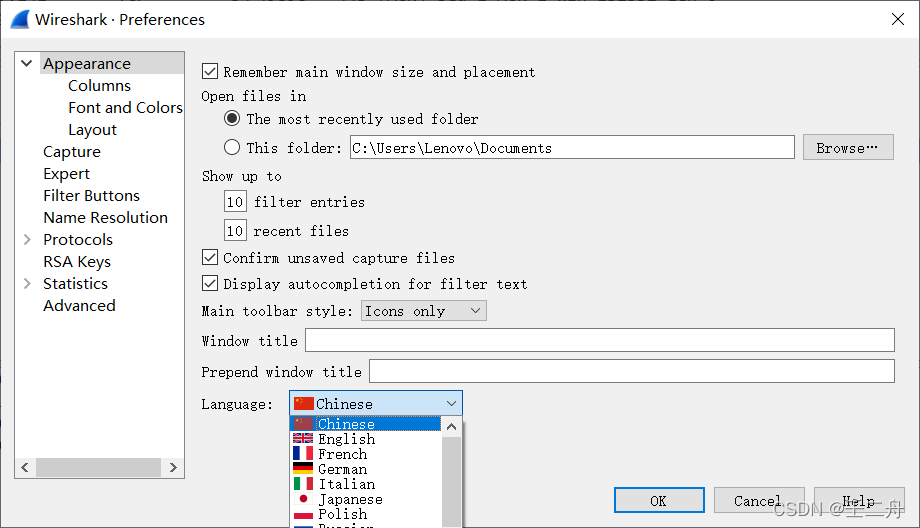Click tree horizontal scrollbar left arrow
920x528 pixels.
click(x=25, y=468)
